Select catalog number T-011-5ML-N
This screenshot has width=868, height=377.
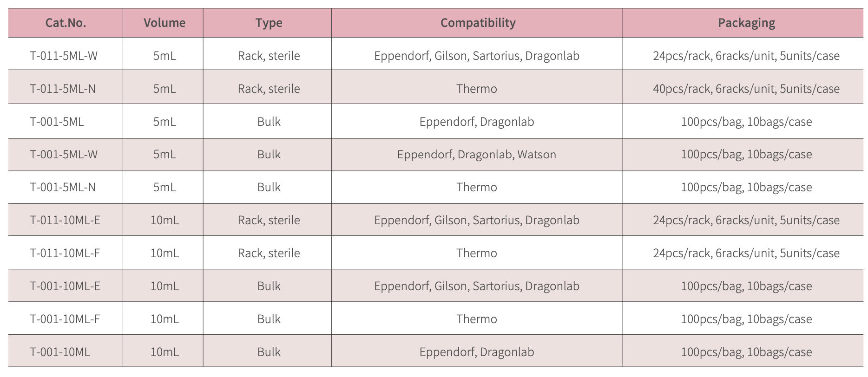point(63,89)
